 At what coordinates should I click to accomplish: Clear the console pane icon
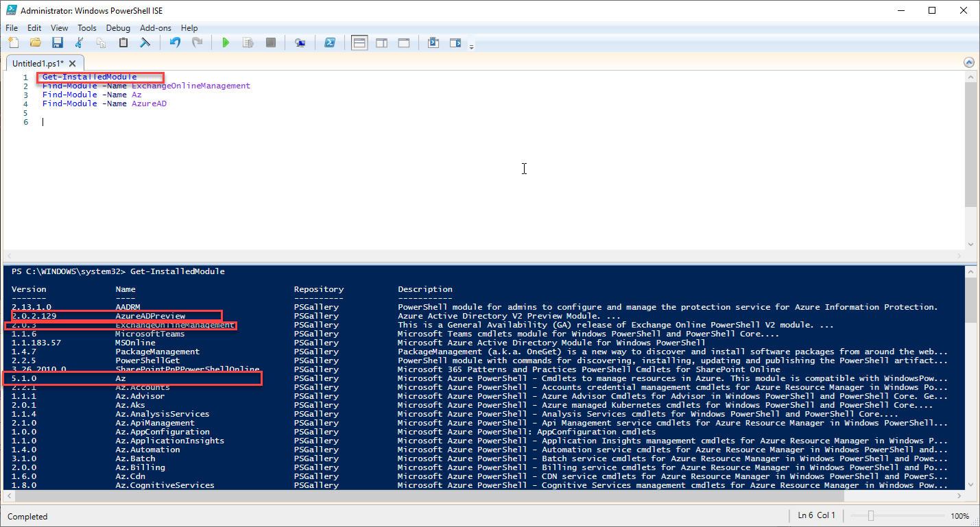(145, 43)
